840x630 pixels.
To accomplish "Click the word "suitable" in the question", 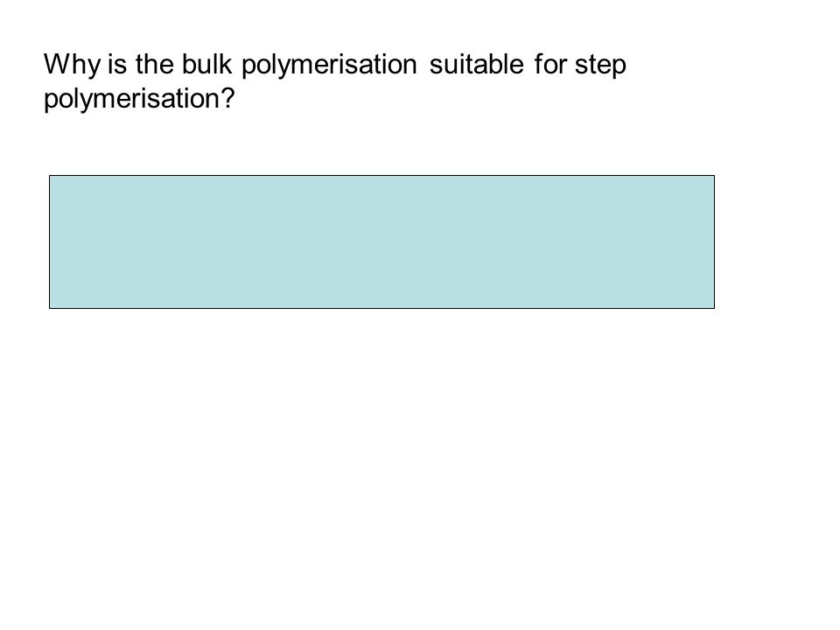I will tap(476, 64).
